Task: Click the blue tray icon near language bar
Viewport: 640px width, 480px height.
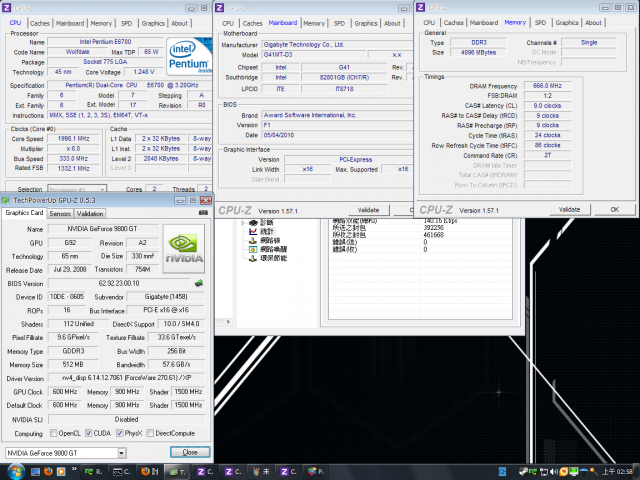Action: click(x=502, y=472)
